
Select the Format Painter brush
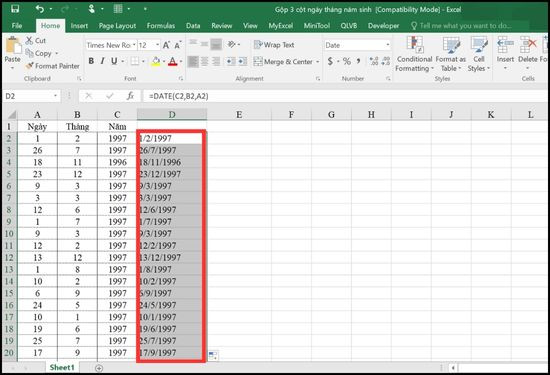coord(29,66)
